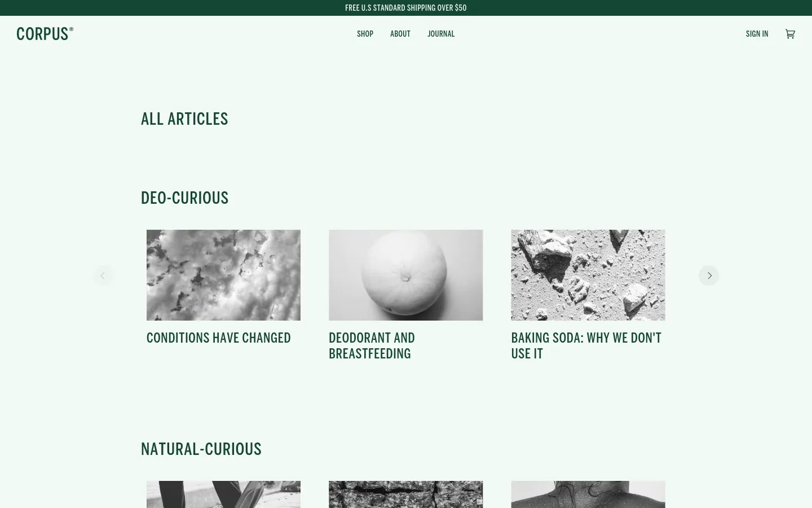Go back with left carousel arrow

point(103,275)
